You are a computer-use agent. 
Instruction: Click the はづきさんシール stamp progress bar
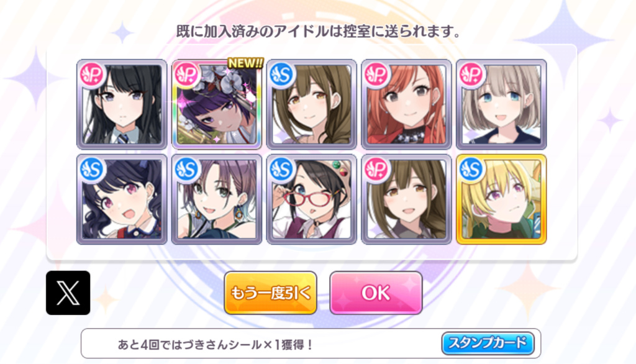[311, 344]
